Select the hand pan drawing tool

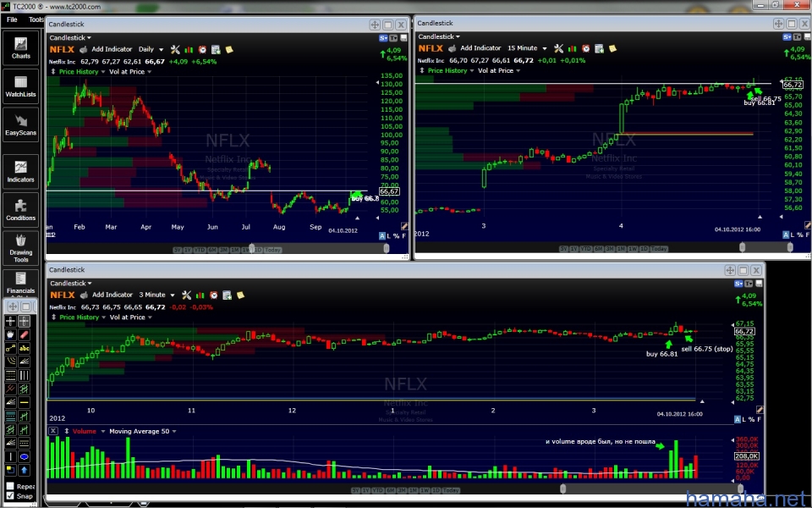tap(10, 334)
